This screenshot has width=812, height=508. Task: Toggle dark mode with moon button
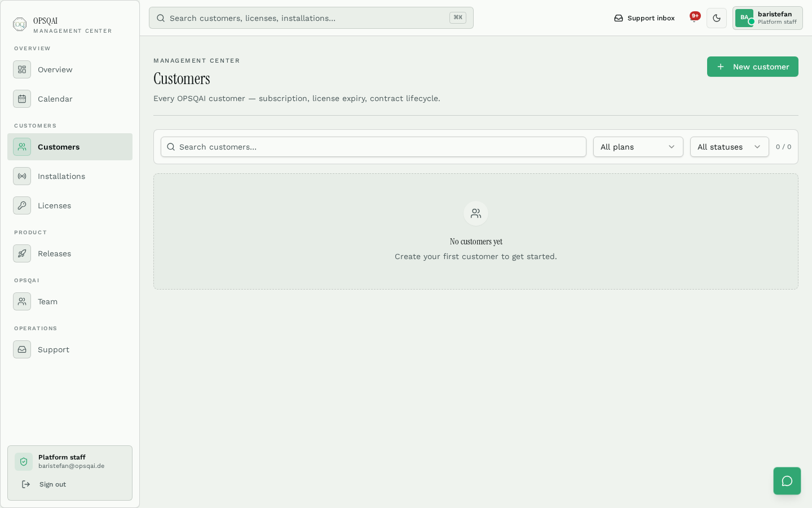point(717,18)
